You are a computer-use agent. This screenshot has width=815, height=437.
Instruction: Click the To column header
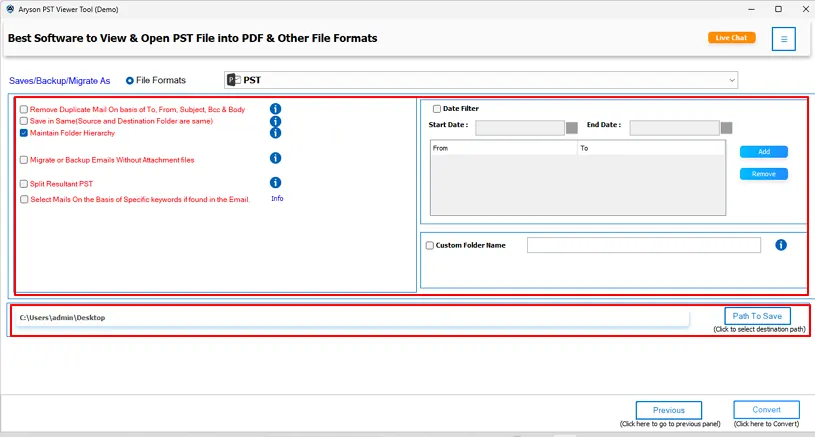pos(651,148)
